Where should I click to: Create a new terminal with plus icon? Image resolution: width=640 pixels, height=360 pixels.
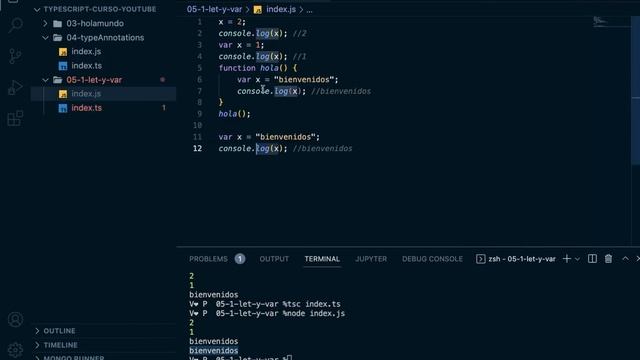(x=567, y=259)
